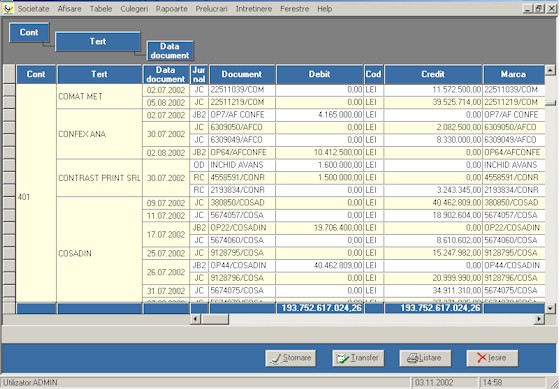Viewport: 560px width, 389px height.
Task: Open the Culegeri menu
Action: click(134, 9)
